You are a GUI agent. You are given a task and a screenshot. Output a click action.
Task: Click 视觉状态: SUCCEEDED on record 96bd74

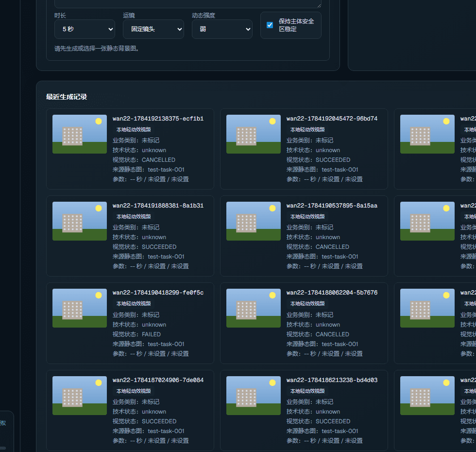pyautogui.click(x=319, y=160)
